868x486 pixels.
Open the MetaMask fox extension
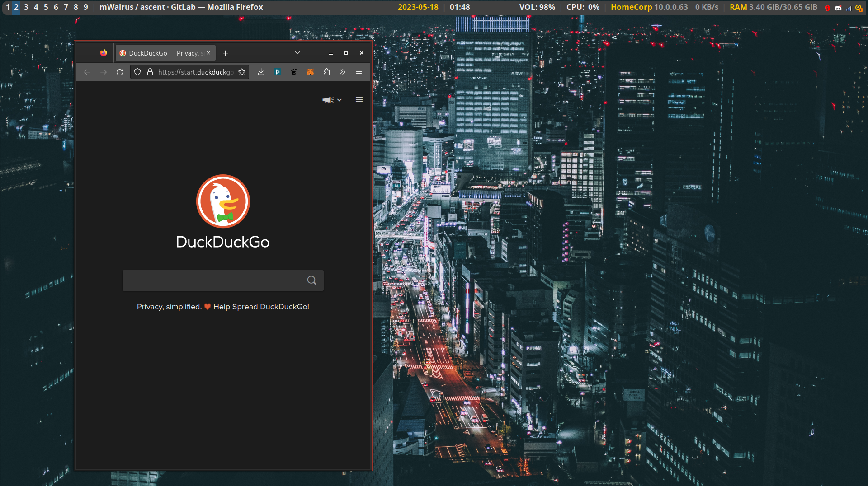coord(310,72)
